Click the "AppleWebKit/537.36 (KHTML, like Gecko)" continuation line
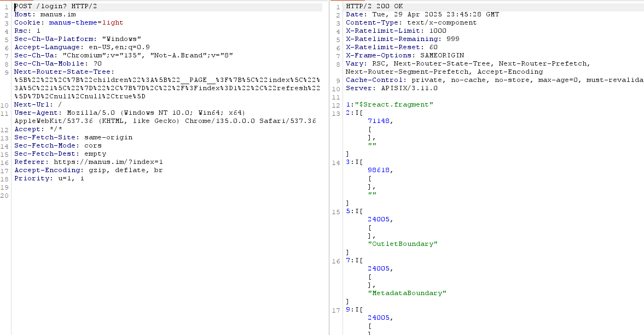The width and height of the screenshot is (644, 335). 165,121
